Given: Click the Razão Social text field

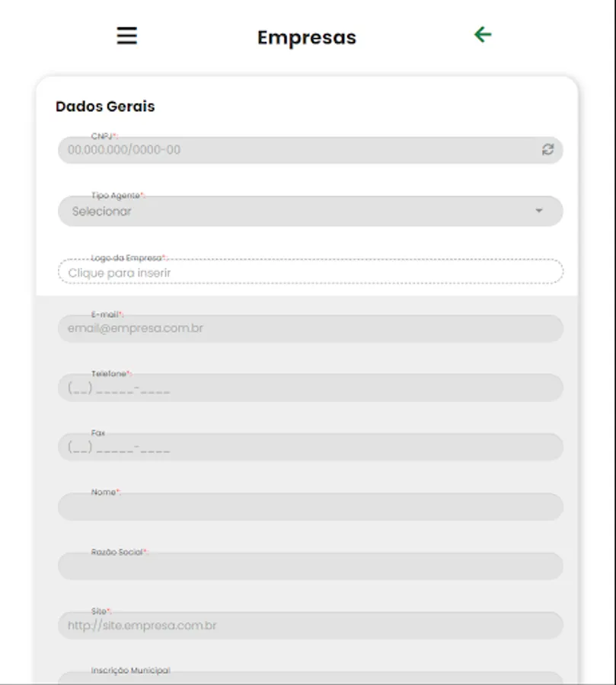Looking at the screenshot, I should pyautogui.click(x=310, y=567).
